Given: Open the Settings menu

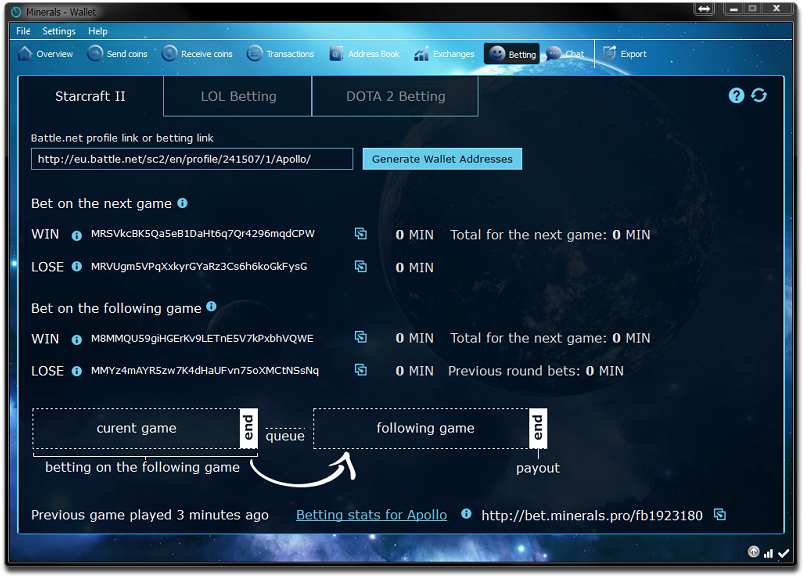Looking at the screenshot, I should [59, 31].
